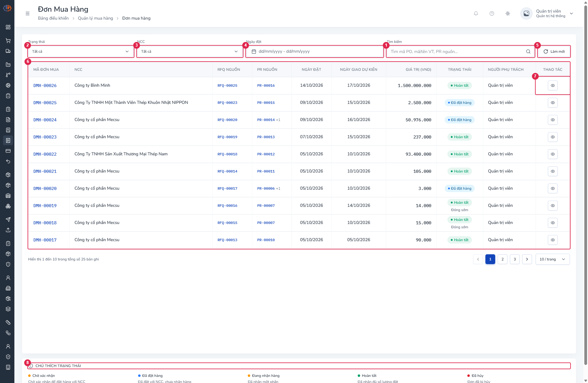View details of order DMH-00022
The width and height of the screenshot is (588, 383).
(x=553, y=154)
